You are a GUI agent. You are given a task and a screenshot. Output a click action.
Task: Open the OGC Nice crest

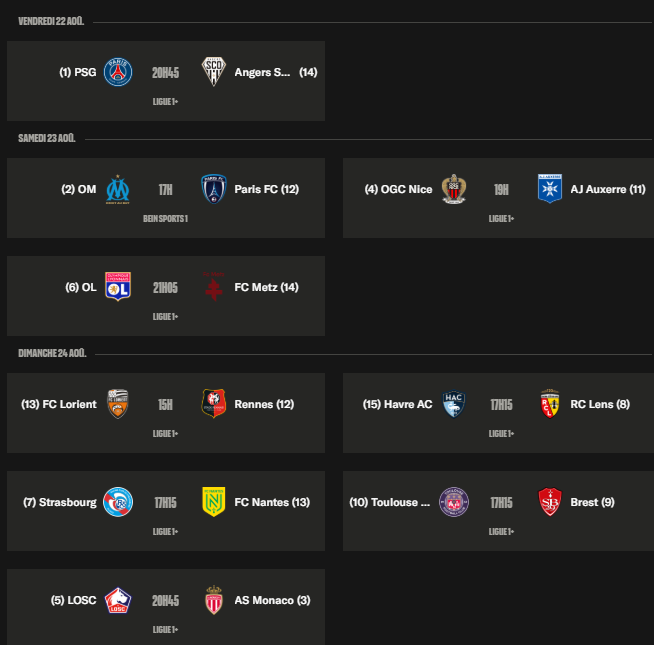(454, 189)
